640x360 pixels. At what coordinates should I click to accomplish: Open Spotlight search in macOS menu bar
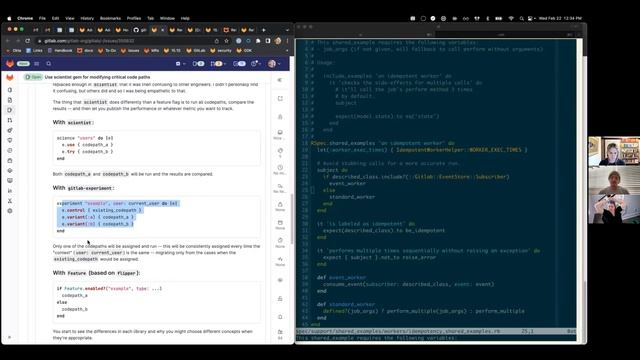tap(521, 18)
